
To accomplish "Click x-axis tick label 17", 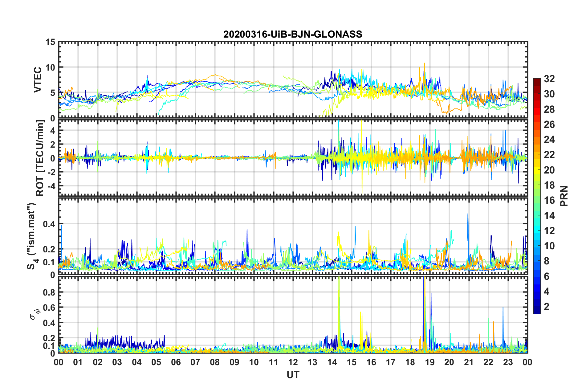I will pos(391,362).
